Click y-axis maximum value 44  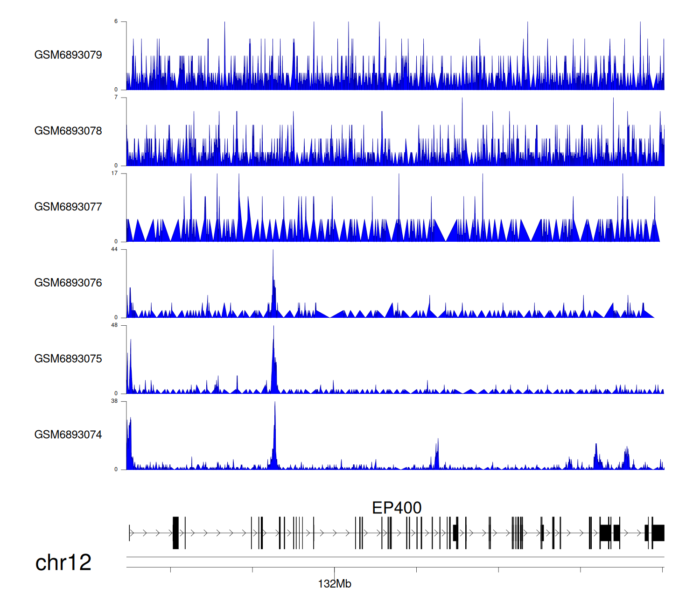(114, 249)
